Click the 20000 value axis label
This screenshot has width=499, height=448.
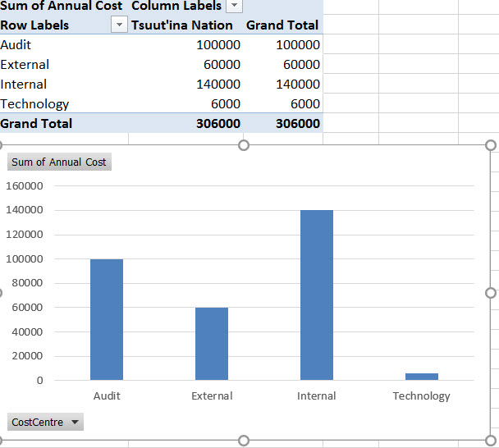click(x=27, y=356)
